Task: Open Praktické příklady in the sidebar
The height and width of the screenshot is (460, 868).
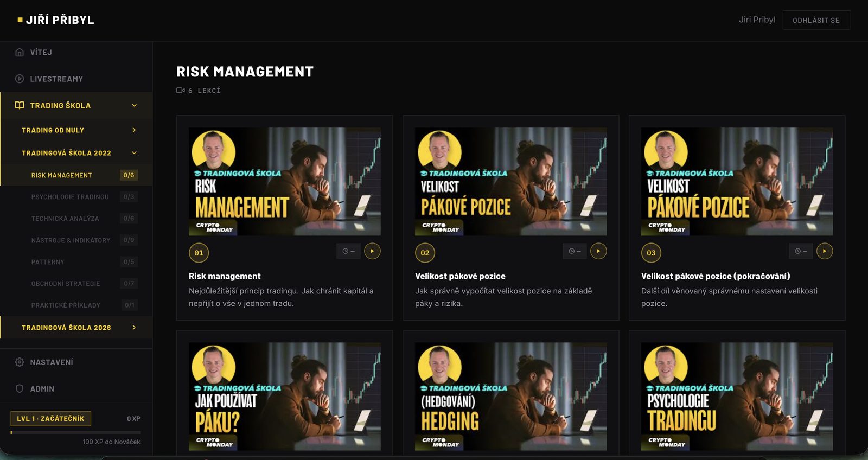Action: point(76,305)
